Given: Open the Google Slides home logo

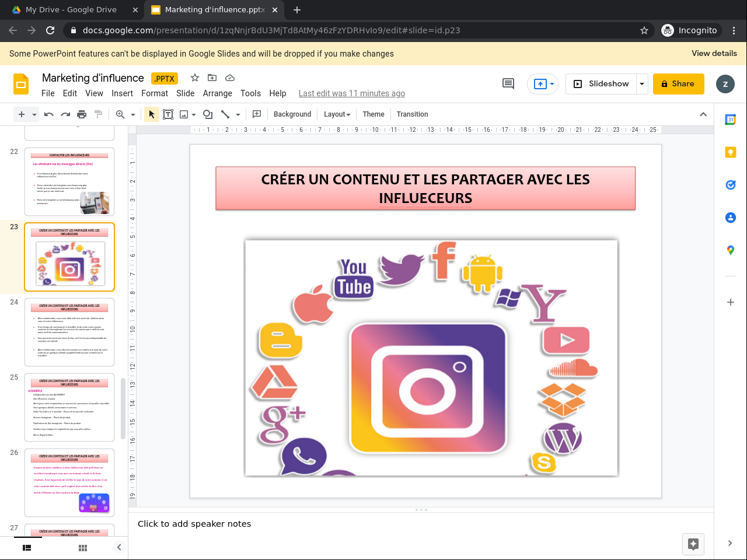Looking at the screenshot, I should (x=21, y=84).
